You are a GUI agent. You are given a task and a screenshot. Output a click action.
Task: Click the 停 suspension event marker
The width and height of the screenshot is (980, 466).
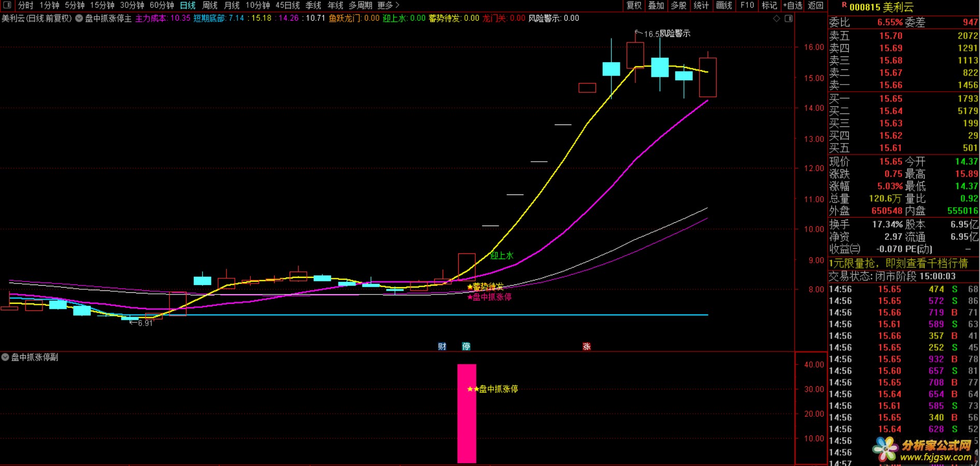point(466,346)
